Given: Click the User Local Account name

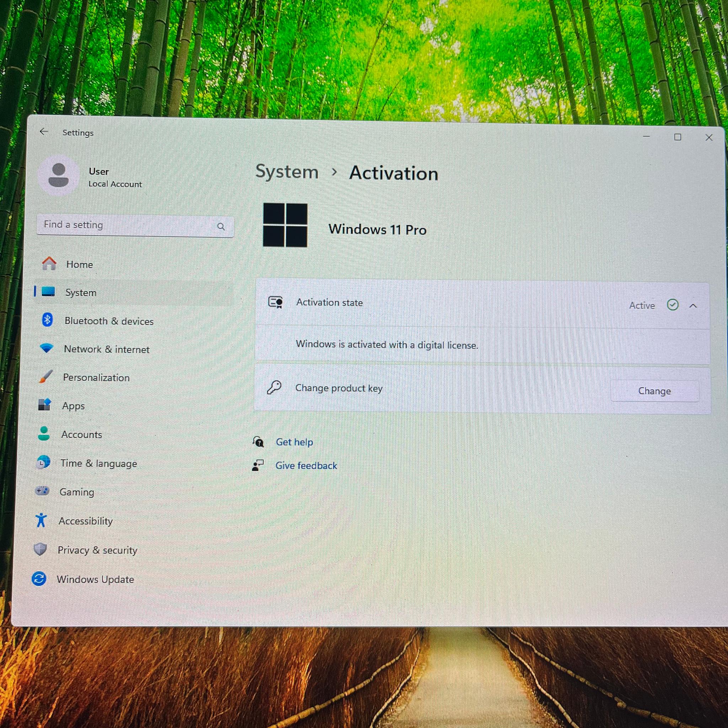Looking at the screenshot, I should click(115, 177).
